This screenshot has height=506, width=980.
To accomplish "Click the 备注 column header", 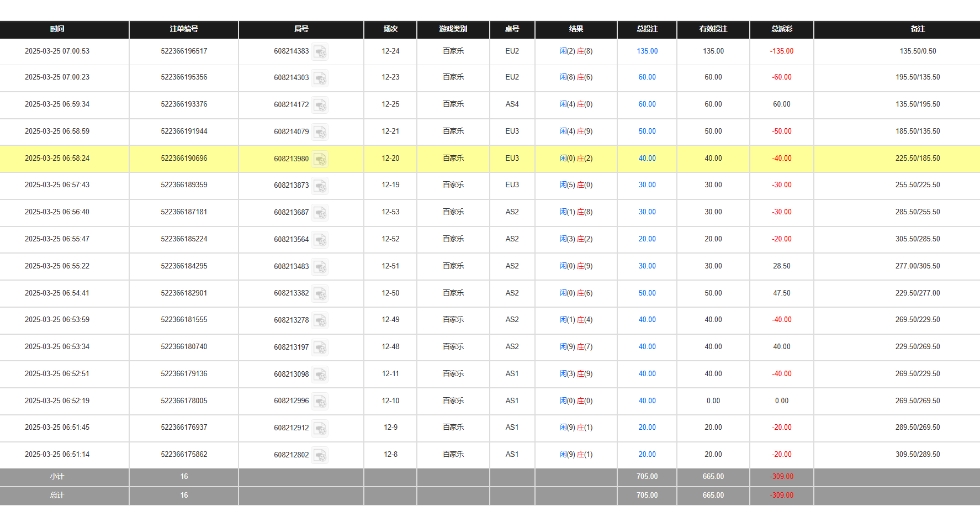I will [918, 29].
